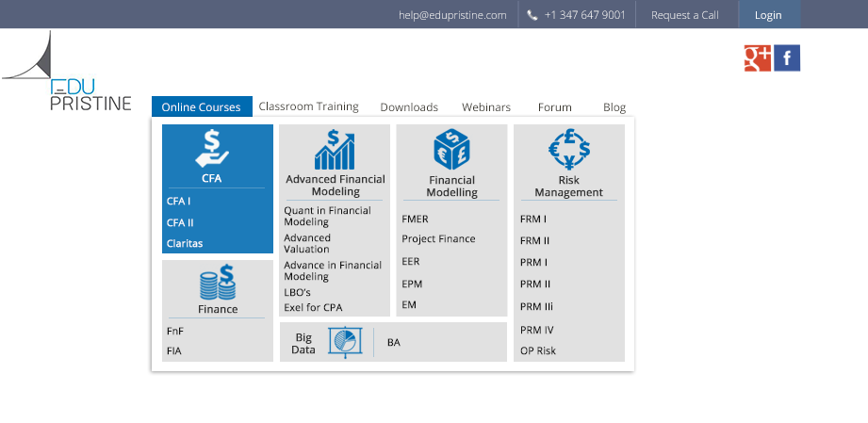Click the help@edupristine.com email link
The width and height of the screenshot is (868, 423).
452,15
